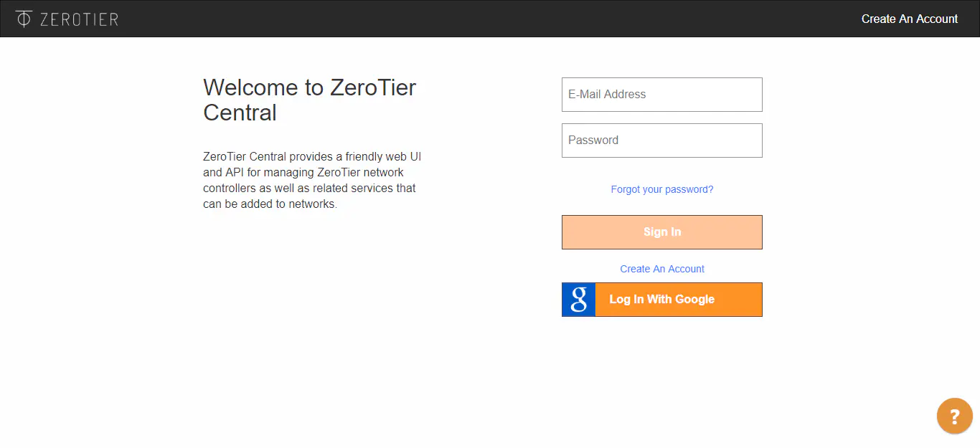Click the ZeroTier Central description paragraph
980x448 pixels.
(309, 180)
